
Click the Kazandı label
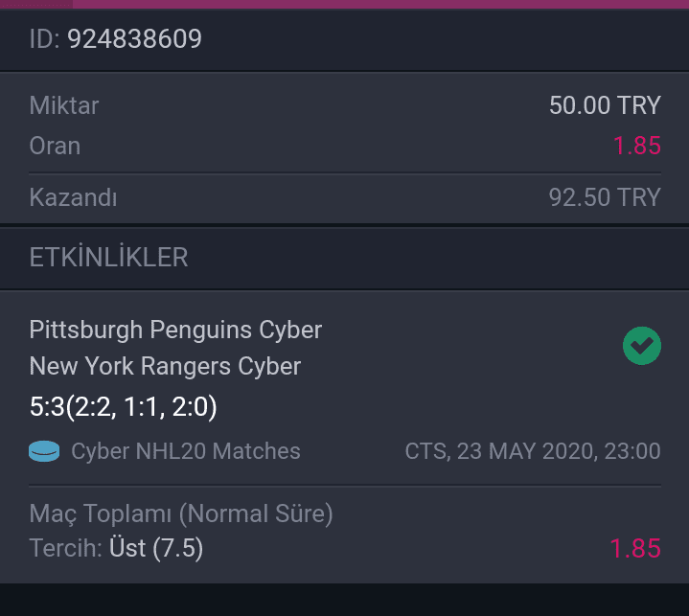74,197
